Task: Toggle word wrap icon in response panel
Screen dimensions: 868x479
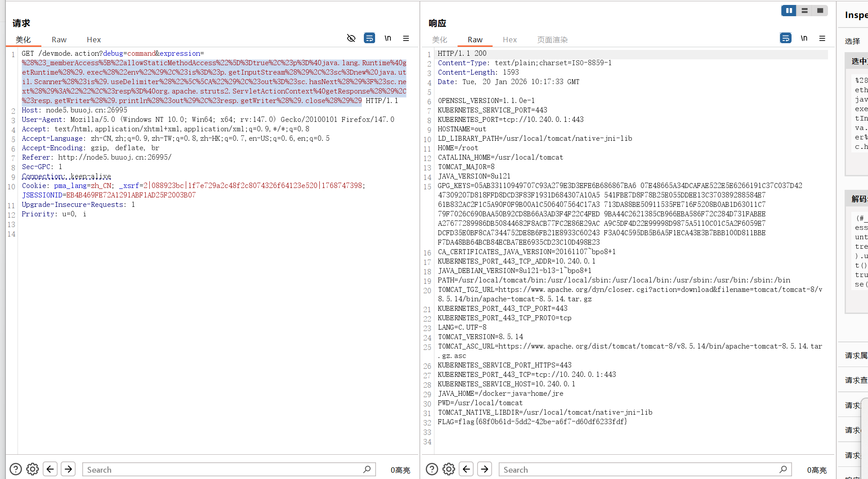Action: pyautogui.click(x=785, y=38)
